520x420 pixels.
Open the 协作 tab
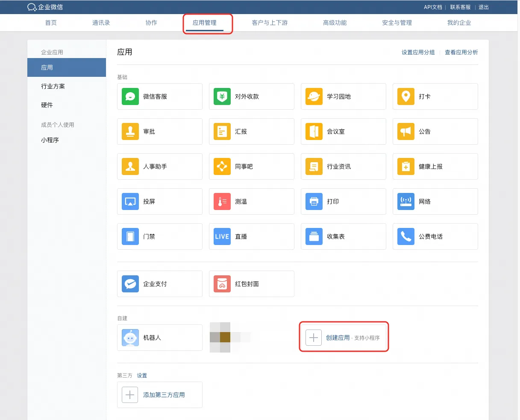point(151,23)
